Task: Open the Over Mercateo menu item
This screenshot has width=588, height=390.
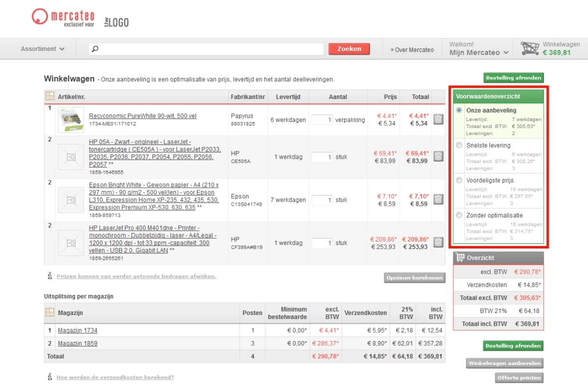Action: [x=412, y=49]
